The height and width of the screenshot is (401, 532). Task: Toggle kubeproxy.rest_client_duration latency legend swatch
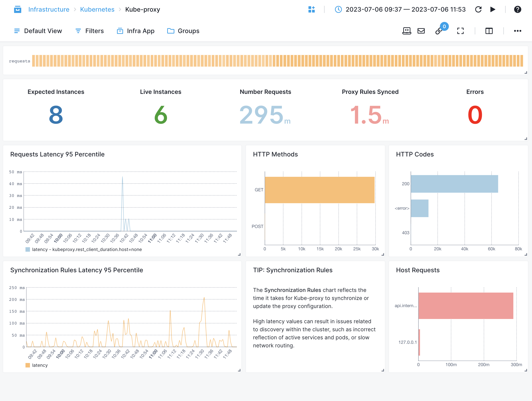tap(28, 249)
